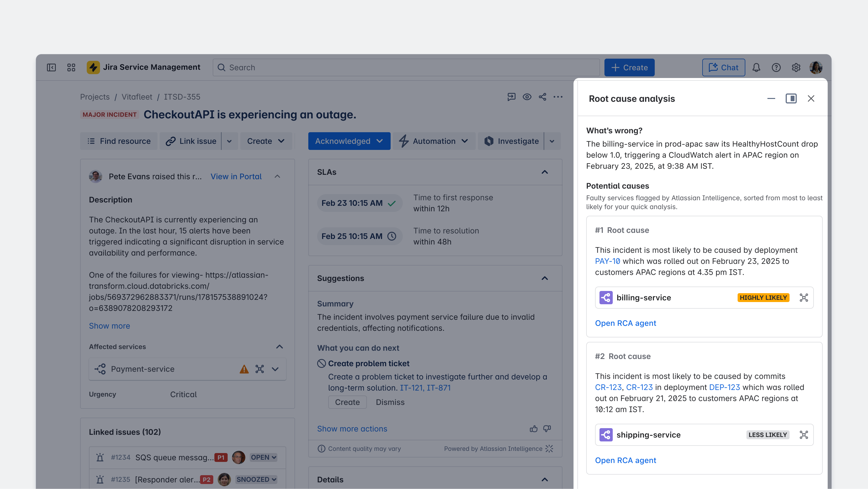Open the notifications bell

point(756,67)
